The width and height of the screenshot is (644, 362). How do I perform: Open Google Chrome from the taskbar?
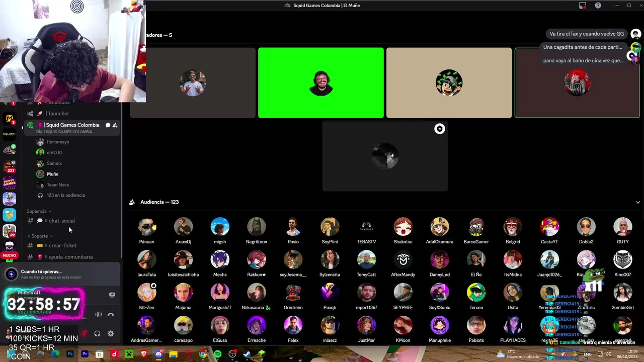[203, 354]
